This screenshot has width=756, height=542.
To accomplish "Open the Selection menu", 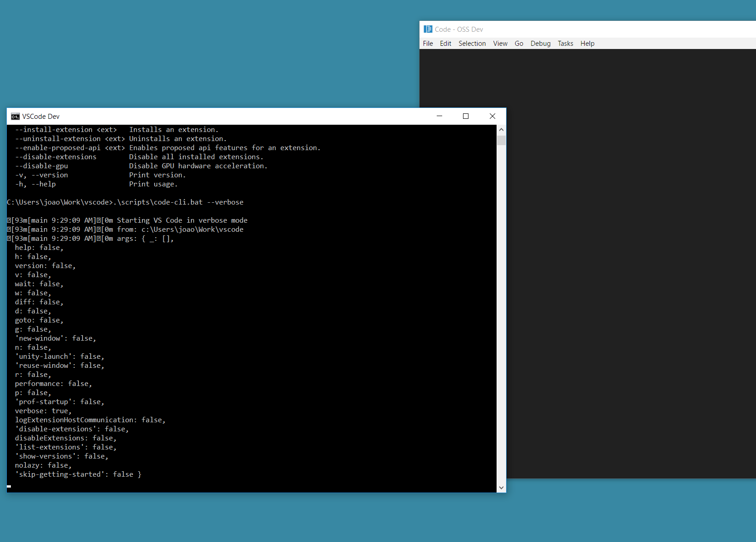I will 472,43.
